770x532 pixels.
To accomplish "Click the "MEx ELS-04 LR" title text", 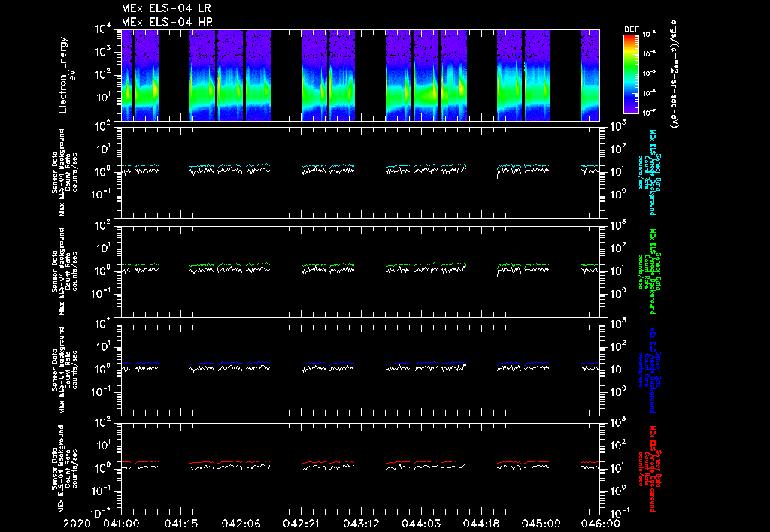I will click(166, 8).
